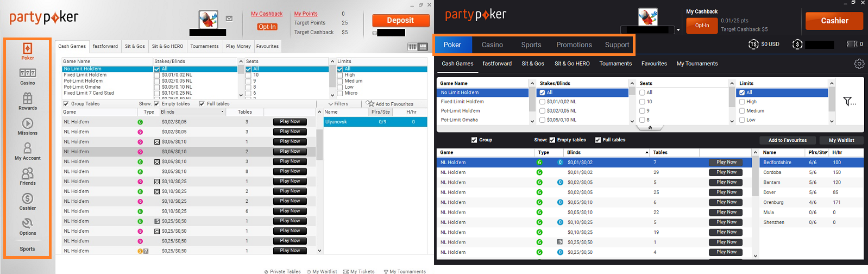Toggle Group checkbox in dark window
The width and height of the screenshot is (868, 274).
(474, 140)
